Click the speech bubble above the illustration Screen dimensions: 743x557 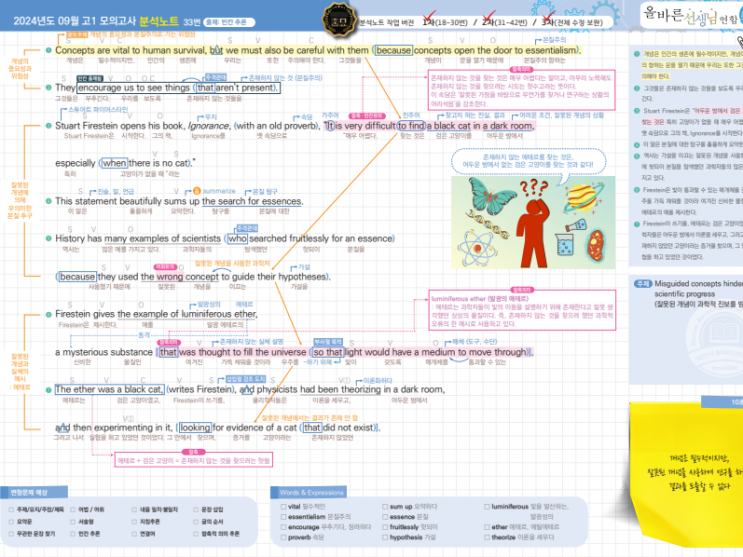coord(528,161)
